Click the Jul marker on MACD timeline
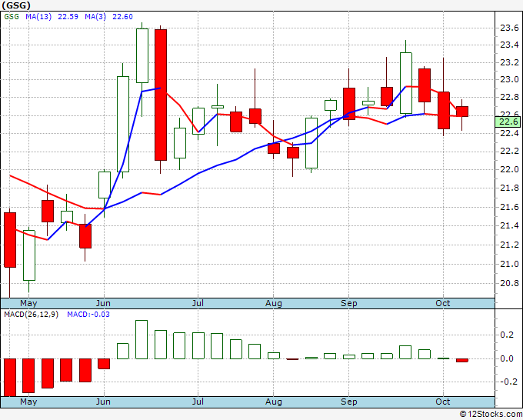Screen dimensions: 523x420 tap(198, 402)
